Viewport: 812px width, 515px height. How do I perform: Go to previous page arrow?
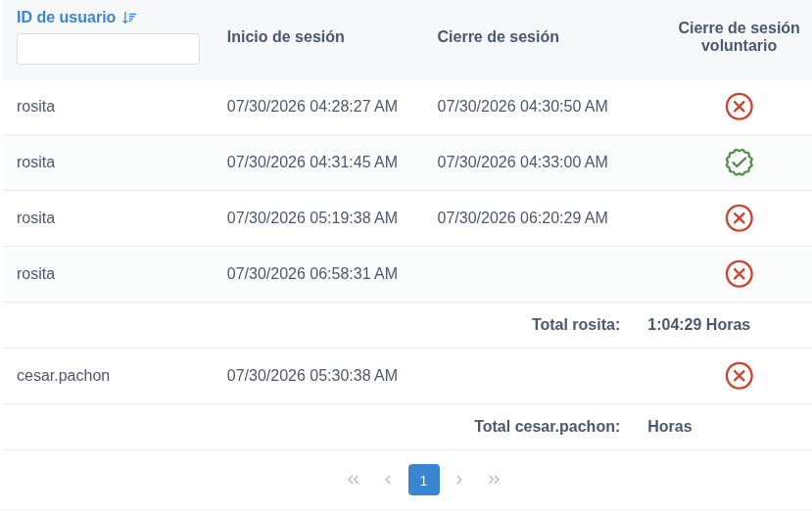[x=388, y=480]
